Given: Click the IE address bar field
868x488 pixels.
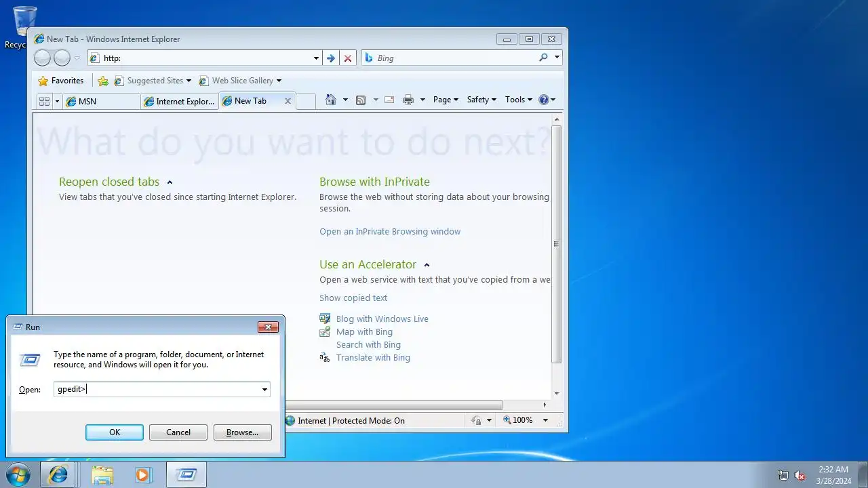Looking at the screenshot, I should tap(205, 58).
